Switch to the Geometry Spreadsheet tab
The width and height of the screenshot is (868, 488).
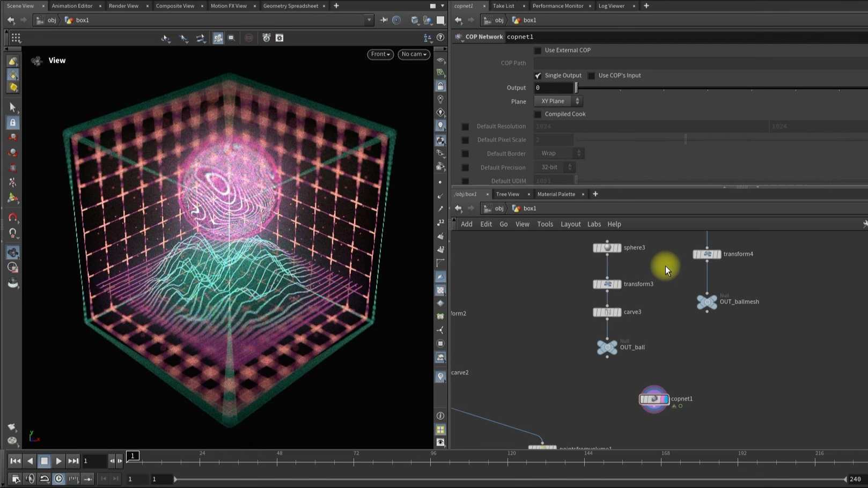(290, 6)
